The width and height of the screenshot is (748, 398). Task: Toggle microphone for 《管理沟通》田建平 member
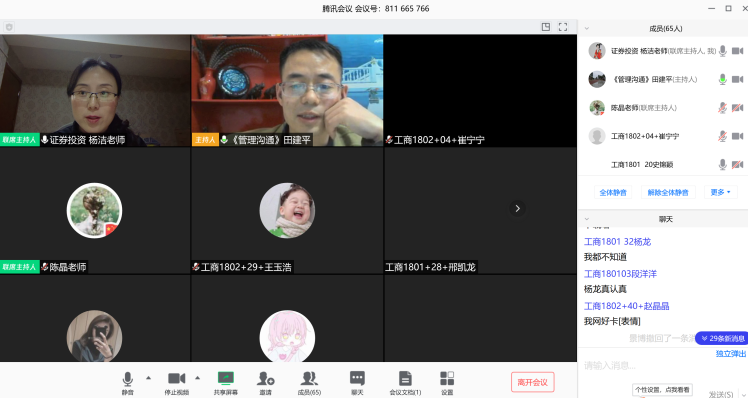click(723, 79)
